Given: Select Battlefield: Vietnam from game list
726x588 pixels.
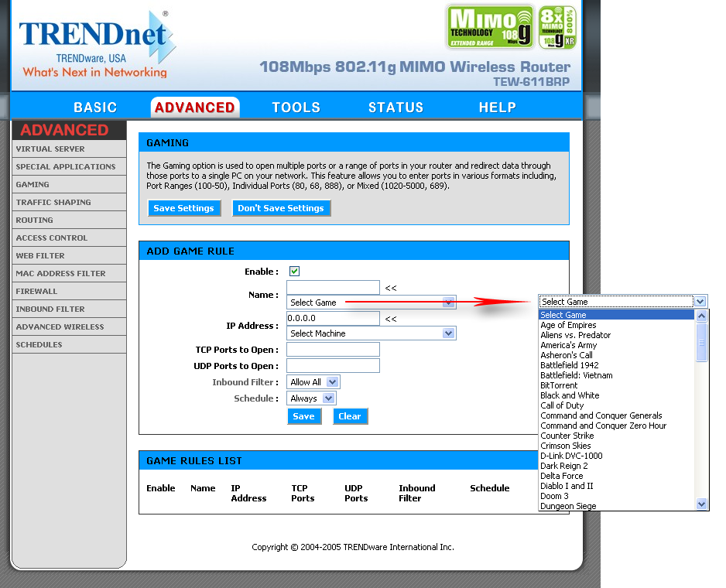Looking at the screenshot, I should coord(617,375).
